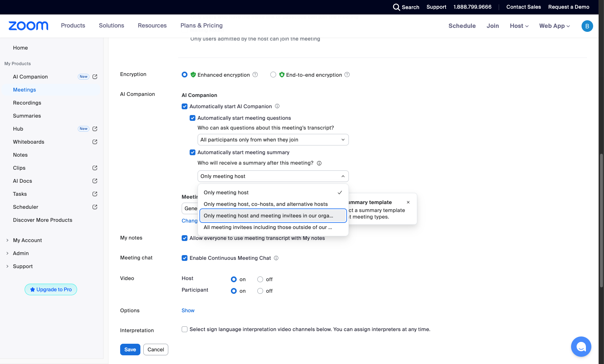Viewport: 604px width, 364px height.
Task: Go to Home in sidebar
Action: (x=20, y=48)
